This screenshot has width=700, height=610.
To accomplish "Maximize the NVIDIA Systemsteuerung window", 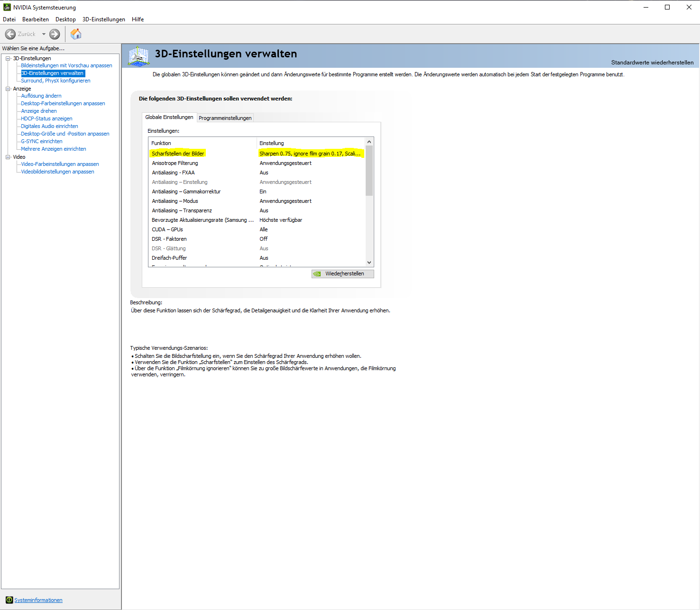I will (667, 7).
